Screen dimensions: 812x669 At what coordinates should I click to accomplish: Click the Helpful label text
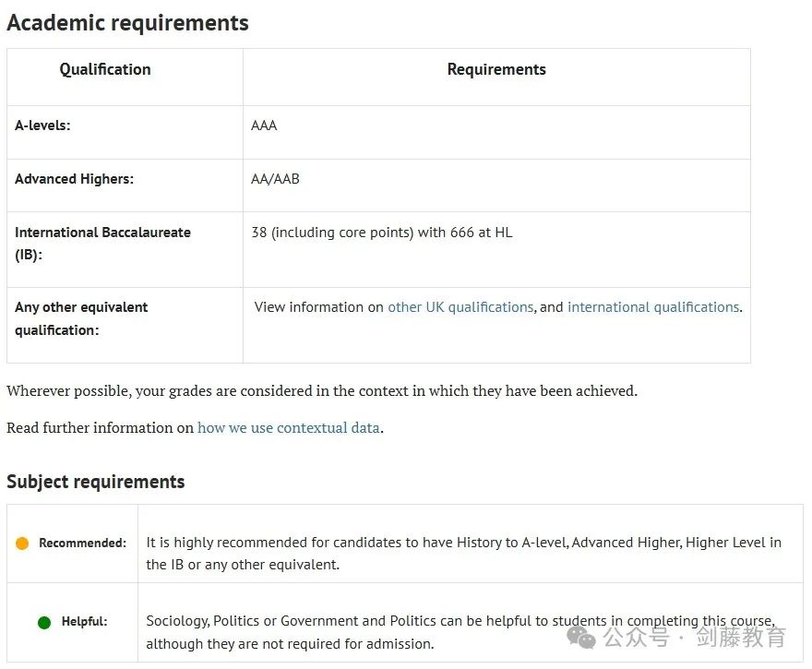[84, 621]
